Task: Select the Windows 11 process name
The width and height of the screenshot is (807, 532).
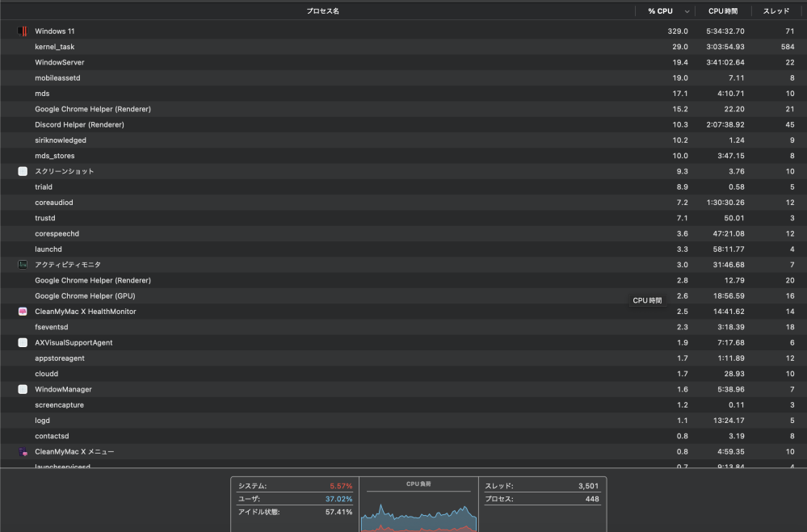Action: [55, 31]
